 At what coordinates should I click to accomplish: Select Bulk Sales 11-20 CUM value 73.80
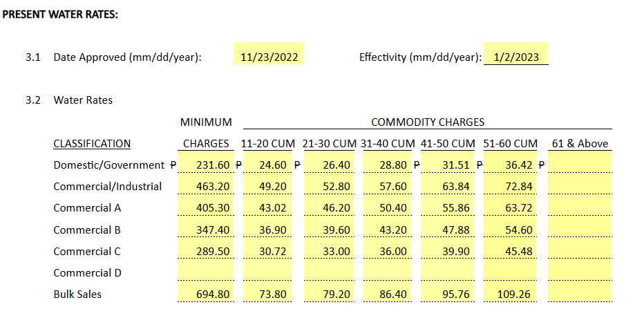(x=267, y=291)
